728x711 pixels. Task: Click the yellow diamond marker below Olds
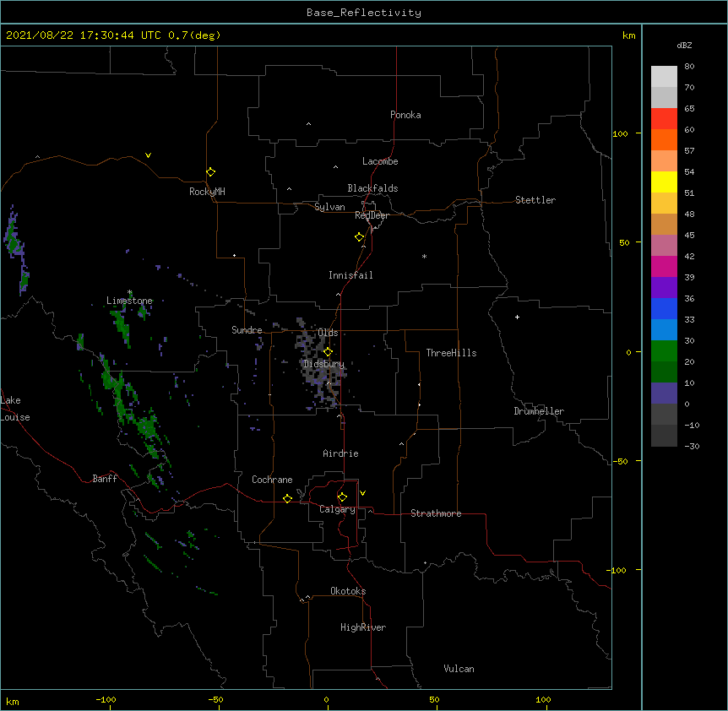[328, 351]
